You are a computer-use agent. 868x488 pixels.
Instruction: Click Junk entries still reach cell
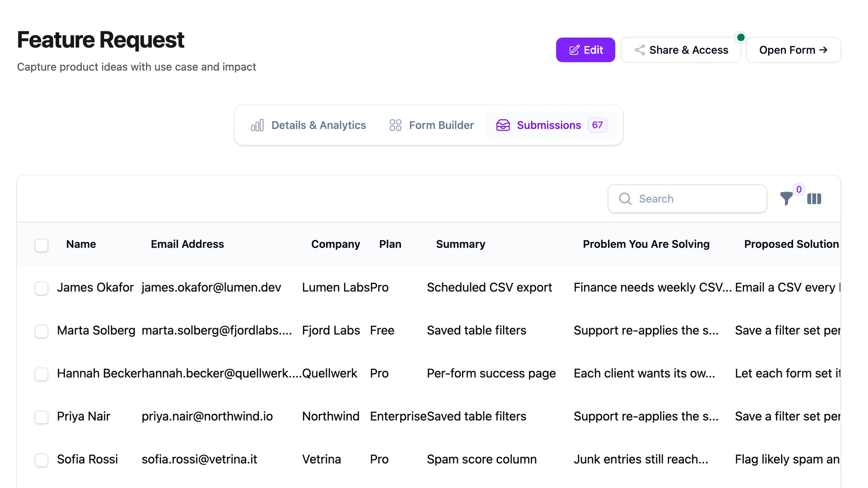(x=641, y=459)
